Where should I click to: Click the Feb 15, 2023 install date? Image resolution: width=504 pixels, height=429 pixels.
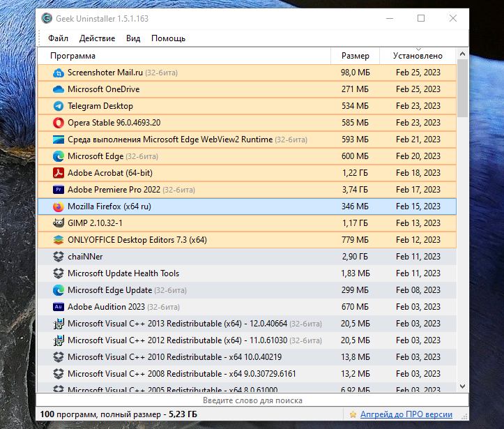[418, 206]
